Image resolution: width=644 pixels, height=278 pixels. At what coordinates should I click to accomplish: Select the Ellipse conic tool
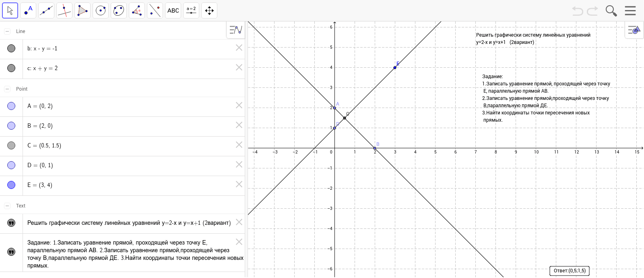[119, 10]
